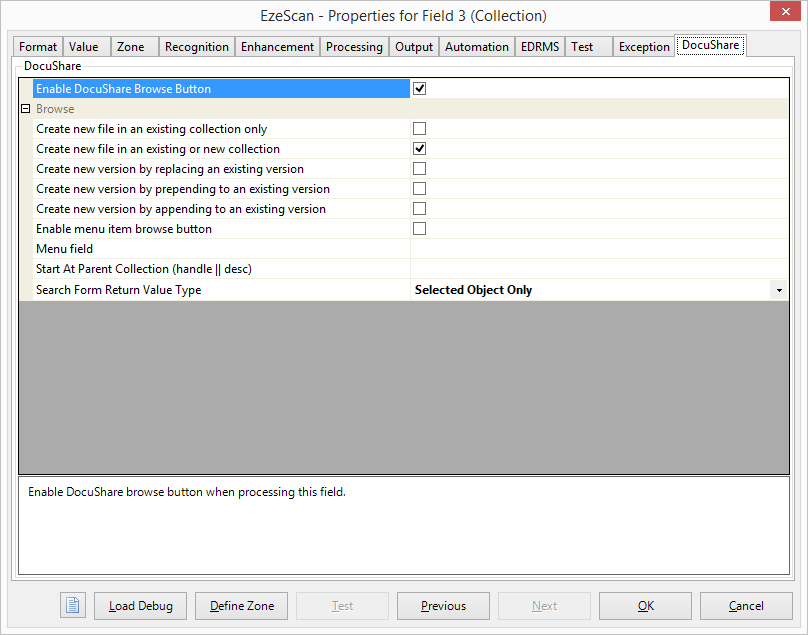Select the Zone tab
Screen dimensions: 808x635
pyautogui.click(x=130, y=47)
